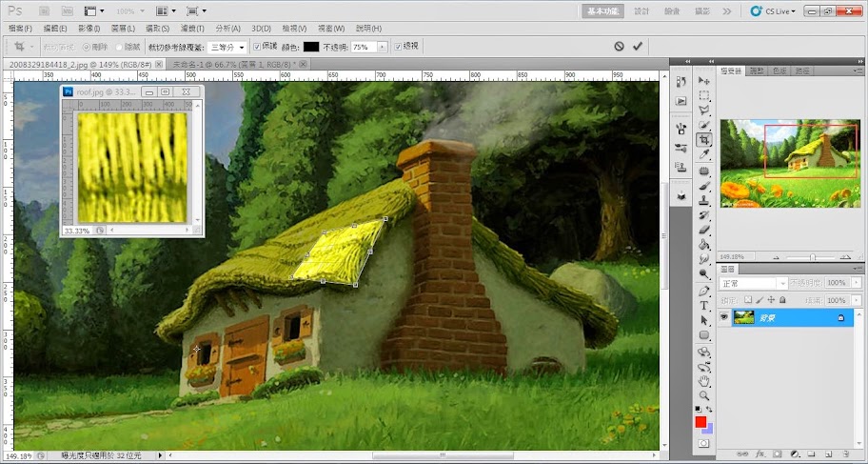Expand the layer fill 100% slider arrow
This screenshot has width=868, height=464.
(857, 300)
